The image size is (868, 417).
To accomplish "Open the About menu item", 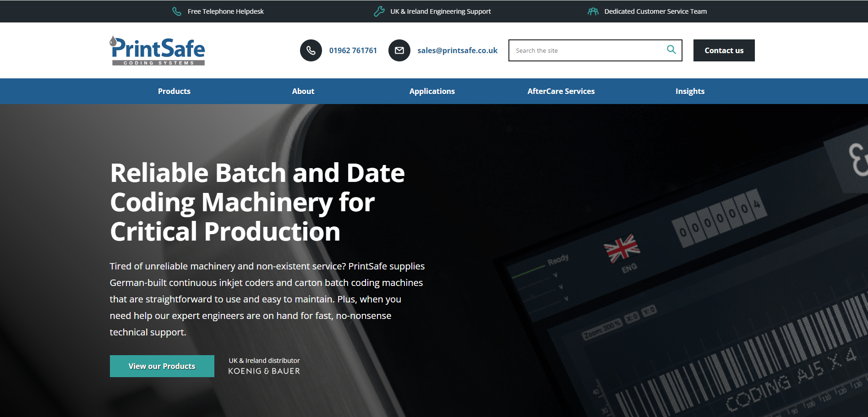I will (x=303, y=91).
